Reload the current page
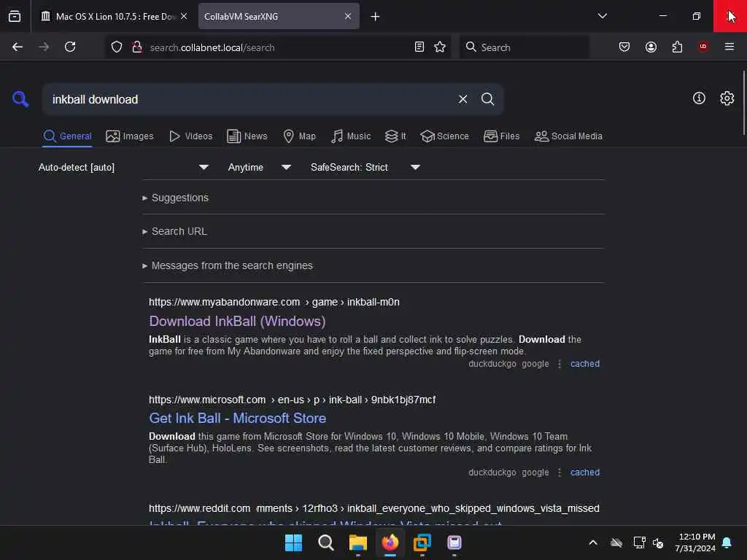This screenshot has height=560, width=747. click(70, 47)
